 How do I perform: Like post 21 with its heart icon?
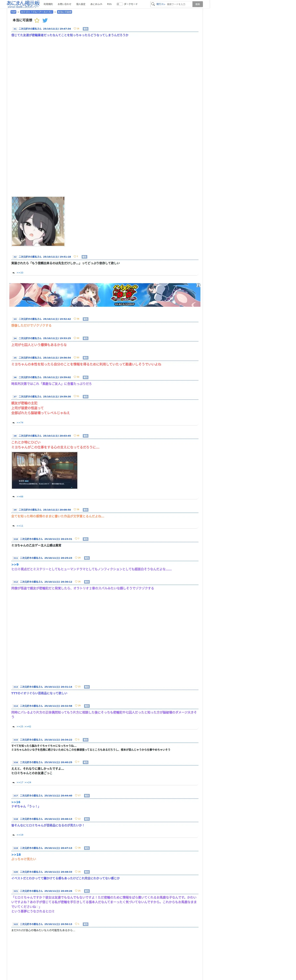(x=76, y=891)
